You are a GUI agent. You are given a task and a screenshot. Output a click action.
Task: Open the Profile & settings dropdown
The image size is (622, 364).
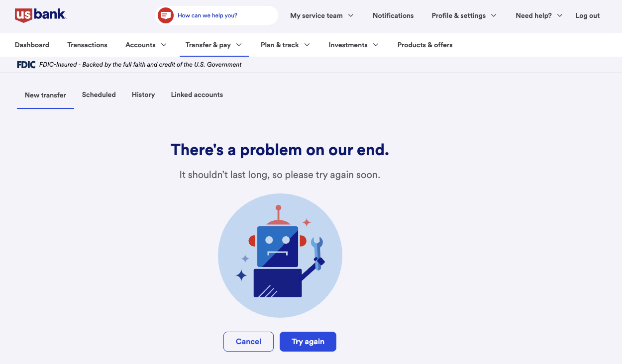[x=464, y=15]
